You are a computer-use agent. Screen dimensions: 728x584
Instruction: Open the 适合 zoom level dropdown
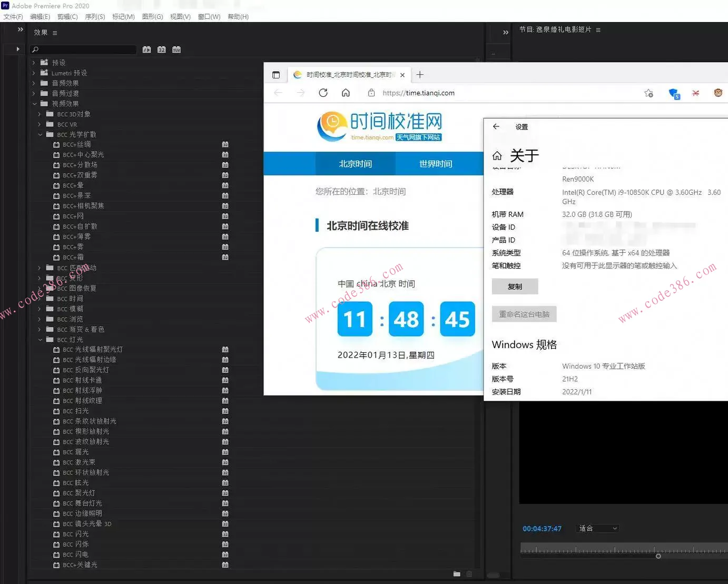coord(598,528)
